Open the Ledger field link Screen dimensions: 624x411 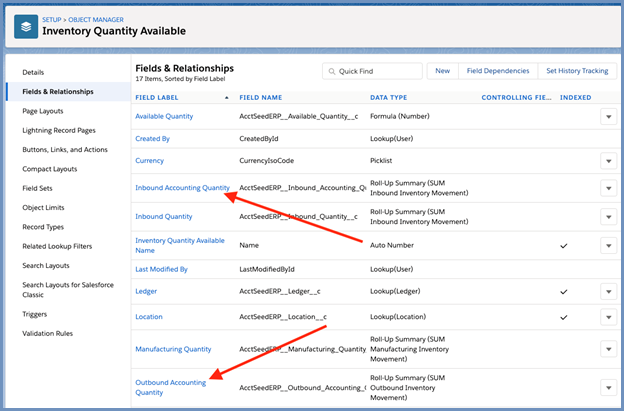click(146, 292)
